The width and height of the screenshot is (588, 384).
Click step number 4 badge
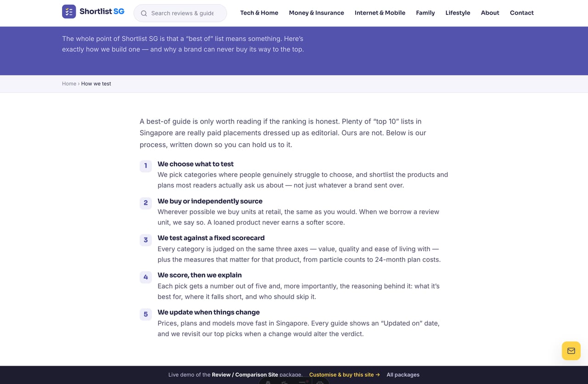[x=146, y=277]
